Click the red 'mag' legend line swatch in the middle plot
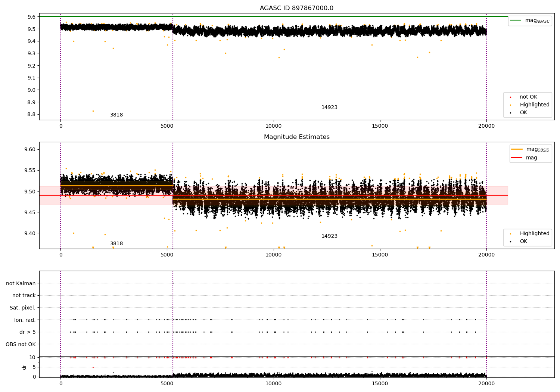This screenshot has width=560, height=392. click(517, 158)
